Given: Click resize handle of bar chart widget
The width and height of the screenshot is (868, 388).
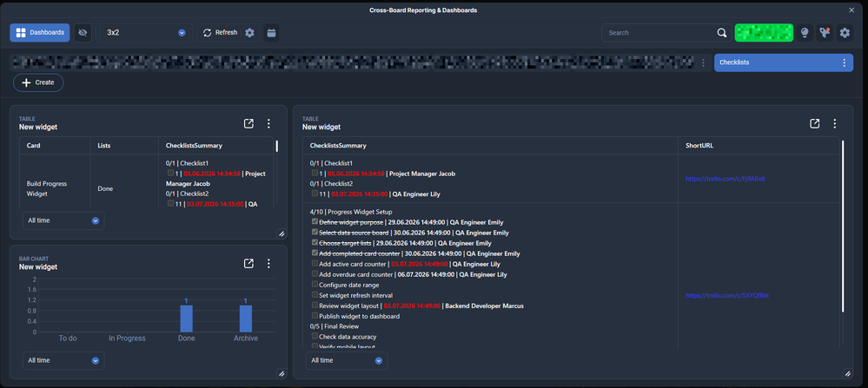Looking at the screenshot, I should (282, 373).
